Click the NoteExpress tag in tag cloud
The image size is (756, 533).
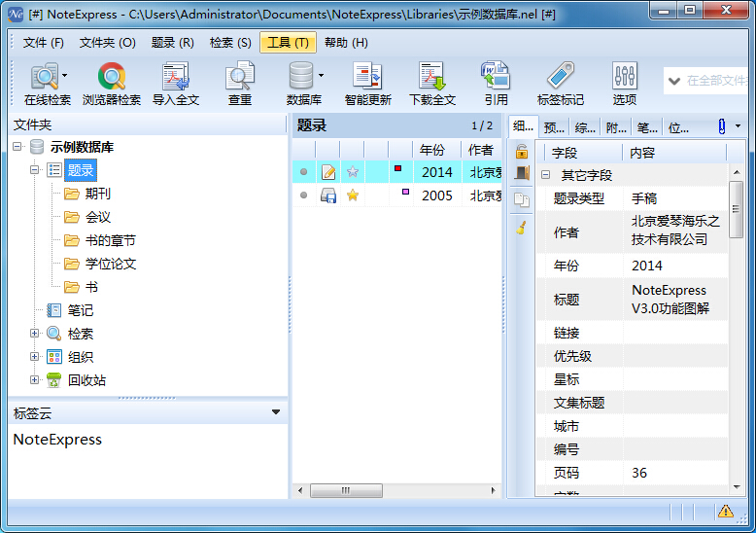[57, 440]
